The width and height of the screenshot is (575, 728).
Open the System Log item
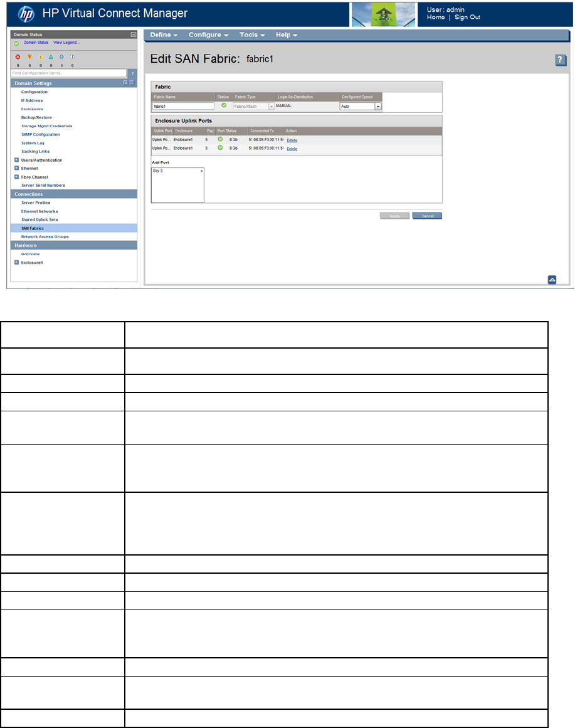pos(33,143)
